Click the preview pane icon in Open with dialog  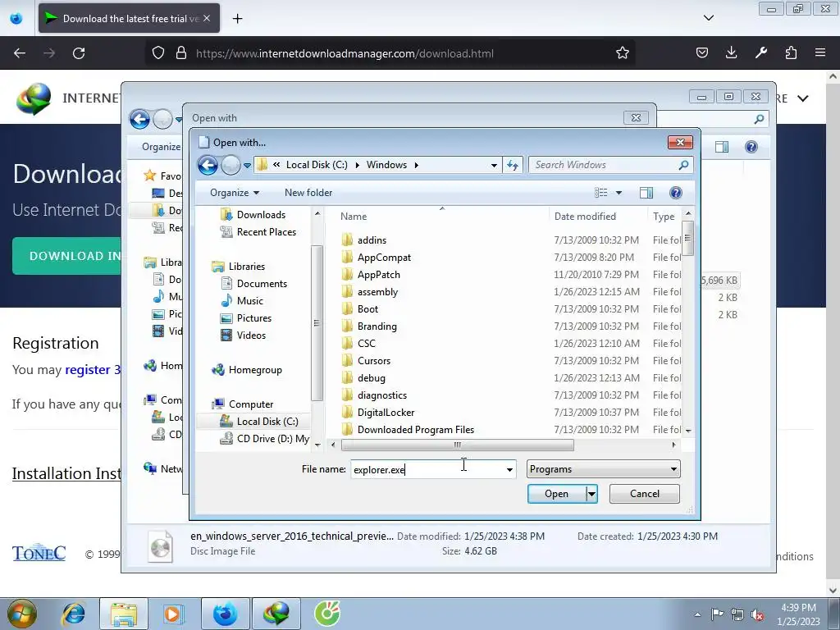tap(646, 193)
